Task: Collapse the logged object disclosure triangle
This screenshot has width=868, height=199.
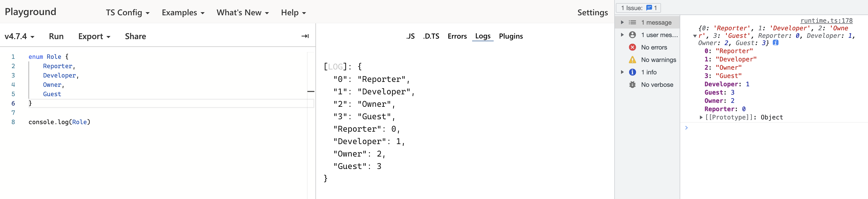Action: tap(695, 36)
